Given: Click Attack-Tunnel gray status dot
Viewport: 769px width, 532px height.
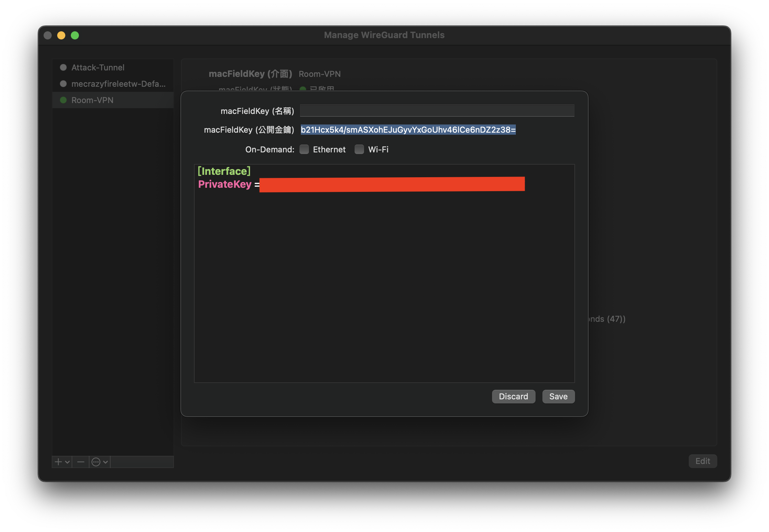Looking at the screenshot, I should coord(63,67).
